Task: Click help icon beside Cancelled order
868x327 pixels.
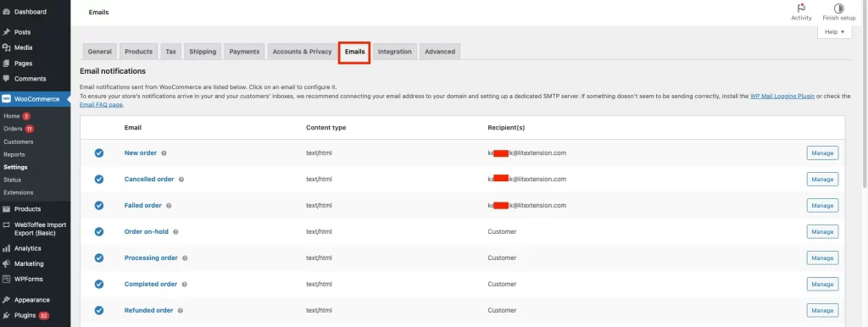Action: [x=181, y=180]
